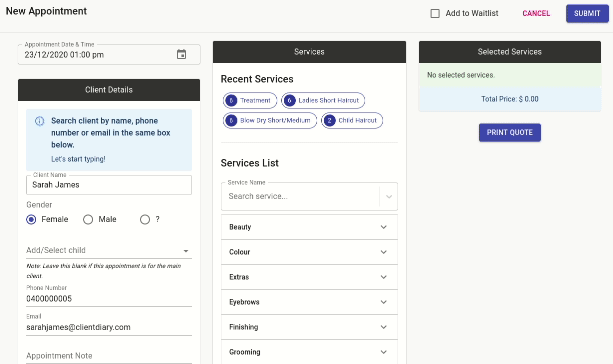
Task: Click the Selected Services panel header
Action: pyautogui.click(x=510, y=52)
